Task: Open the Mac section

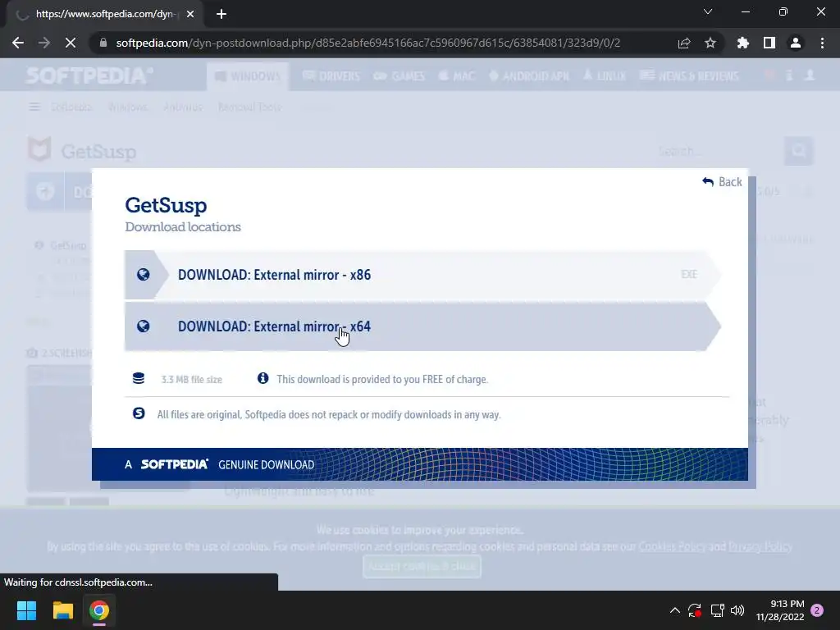Action: pyautogui.click(x=456, y=76)
